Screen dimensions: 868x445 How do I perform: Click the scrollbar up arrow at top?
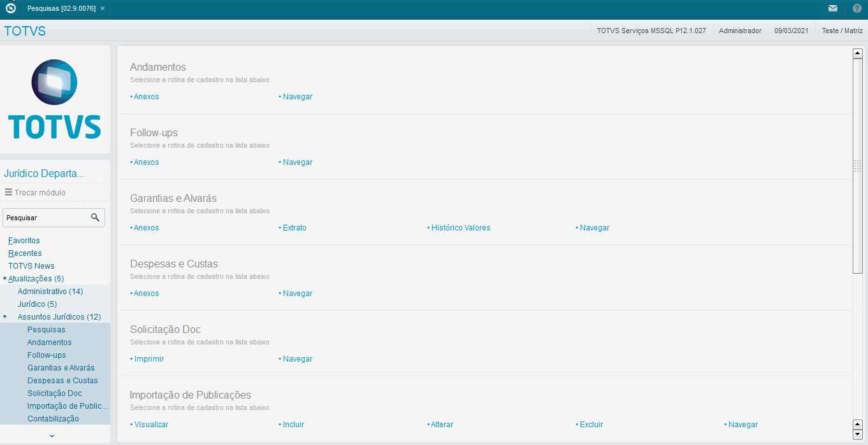pyautogui.click(x=857, y=53)
